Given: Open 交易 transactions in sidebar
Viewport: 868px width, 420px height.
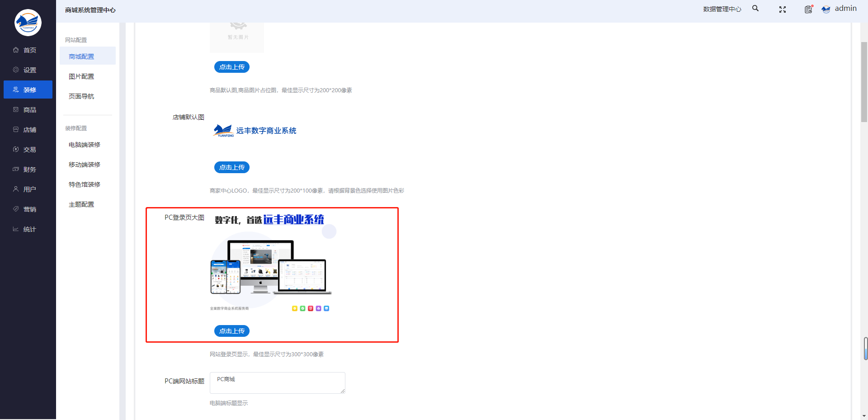Looking at the screenshot, I should click(28, 150).
